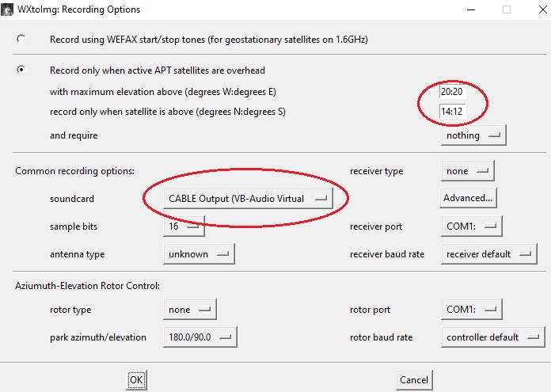Open the rotor port COM1 dropdown
Image resolution: width=551 pixels, height=392 pixels.
[x=470, y=310]
